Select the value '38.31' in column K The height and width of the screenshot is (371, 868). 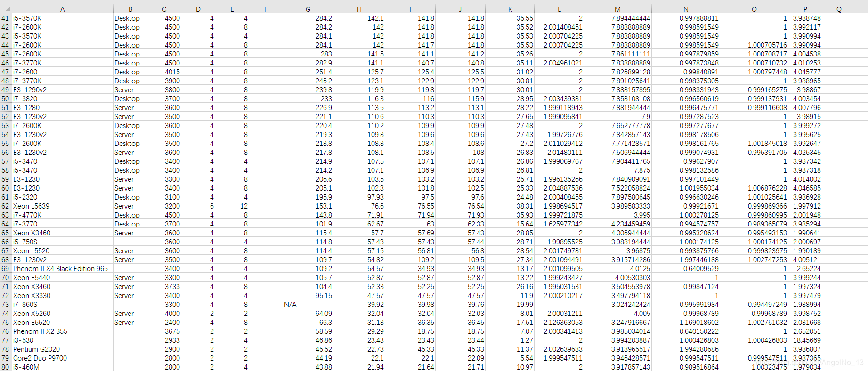point(510,206)
